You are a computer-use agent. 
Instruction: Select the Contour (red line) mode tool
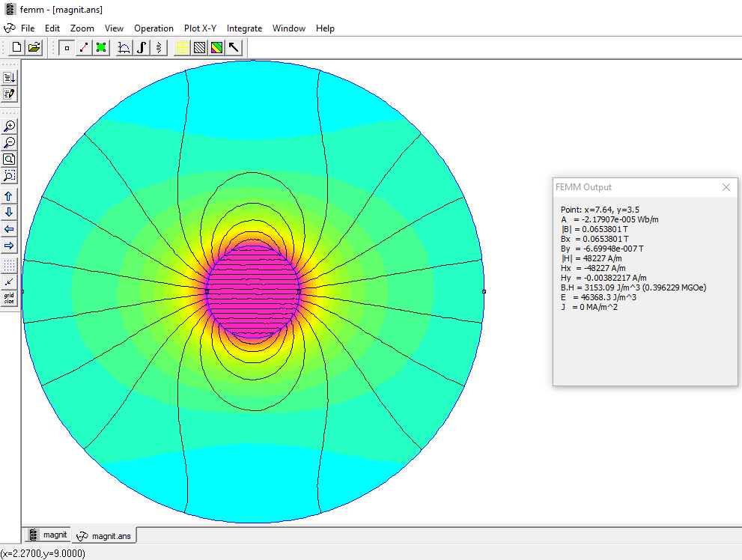coord(84,48)
